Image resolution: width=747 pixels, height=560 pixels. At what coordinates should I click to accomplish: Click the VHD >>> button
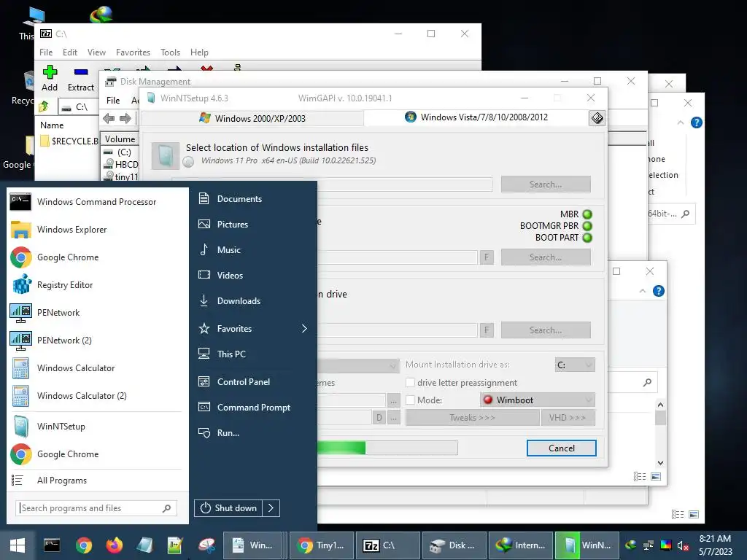coord(568,418)
